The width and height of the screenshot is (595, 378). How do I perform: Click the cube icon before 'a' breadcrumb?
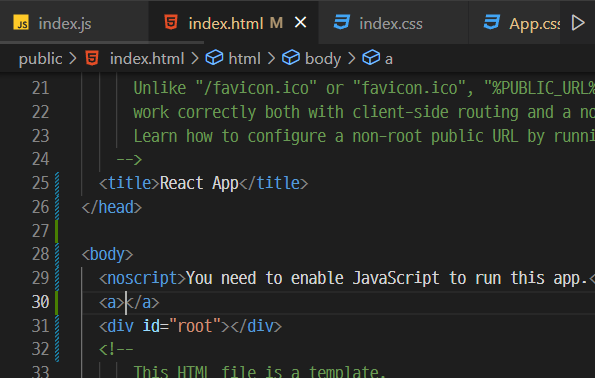(x=371, y=58)
